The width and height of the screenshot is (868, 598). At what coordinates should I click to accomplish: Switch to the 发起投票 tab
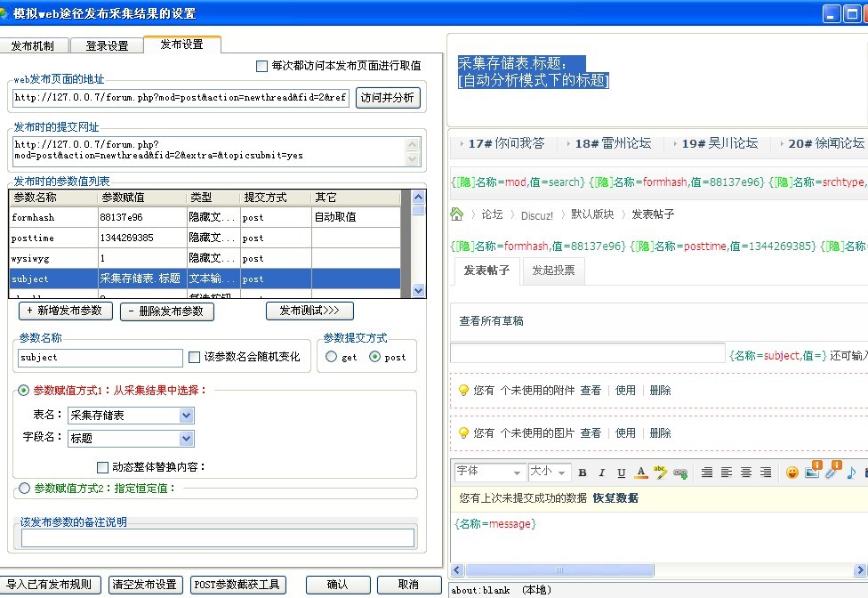click(553, 271)
